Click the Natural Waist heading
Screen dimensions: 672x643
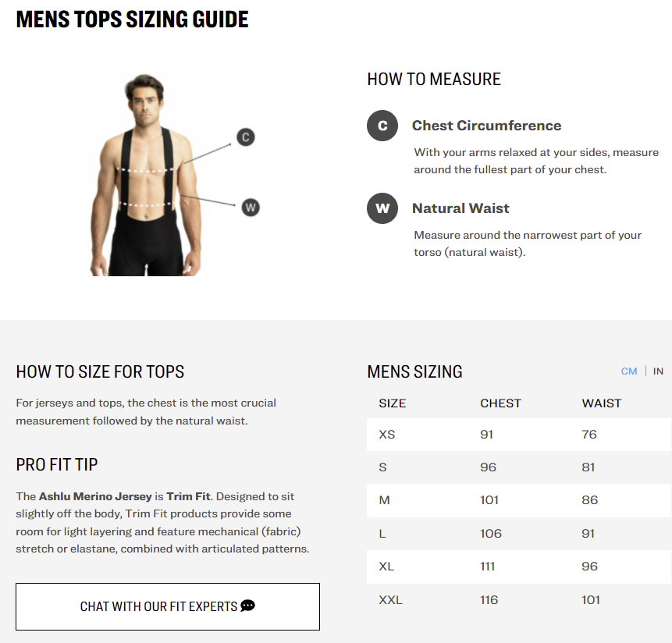pyautogui.click(x=460, y=208)
